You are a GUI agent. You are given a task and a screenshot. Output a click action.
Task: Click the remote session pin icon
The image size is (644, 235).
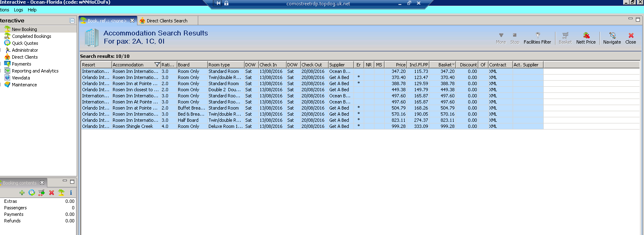coord(218,3)
